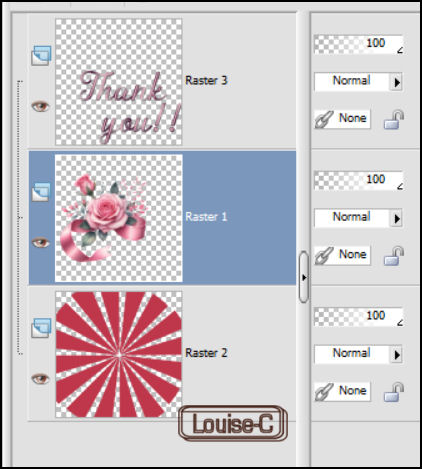Click the Raster 3 link set icon
Viewport: 423px width, 470px height.
[324, 119]
